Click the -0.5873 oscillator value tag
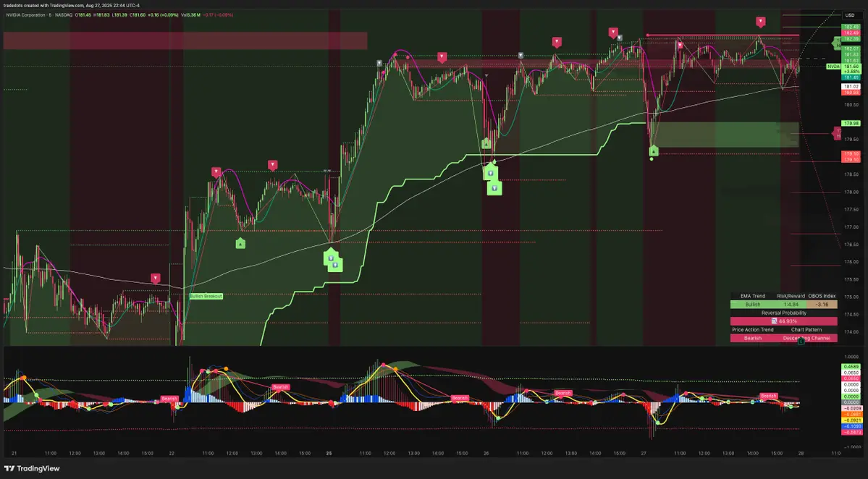868x479 pixels. pyautogui.click(x=851, y=433)
